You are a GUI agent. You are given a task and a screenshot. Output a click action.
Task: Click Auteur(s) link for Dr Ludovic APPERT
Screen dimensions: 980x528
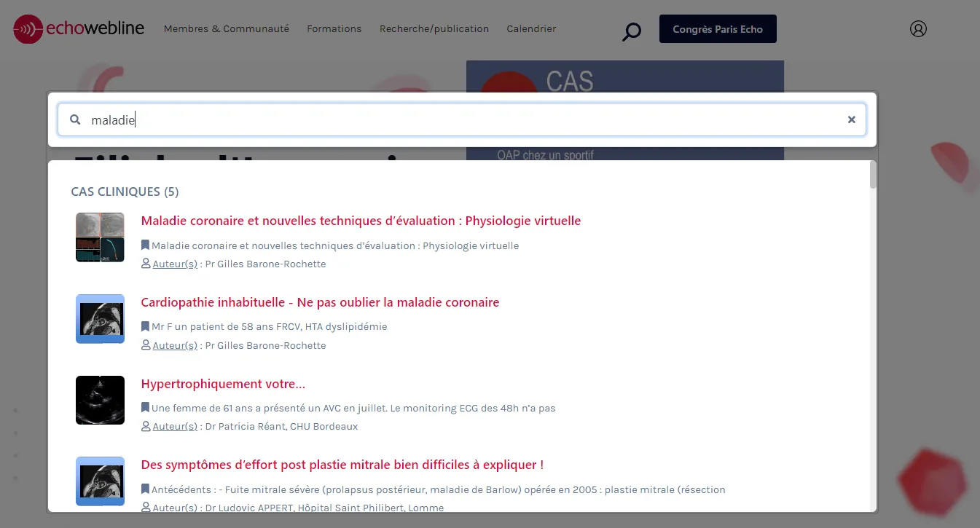(x=175, y=508)
